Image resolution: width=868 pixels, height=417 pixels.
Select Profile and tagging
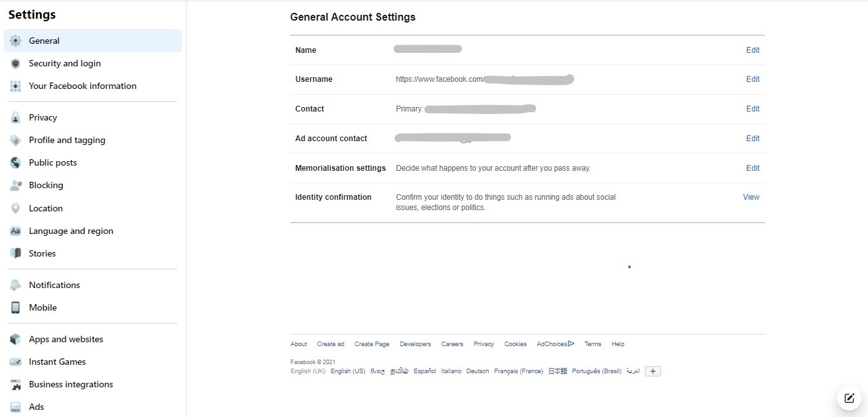(93, 140)
